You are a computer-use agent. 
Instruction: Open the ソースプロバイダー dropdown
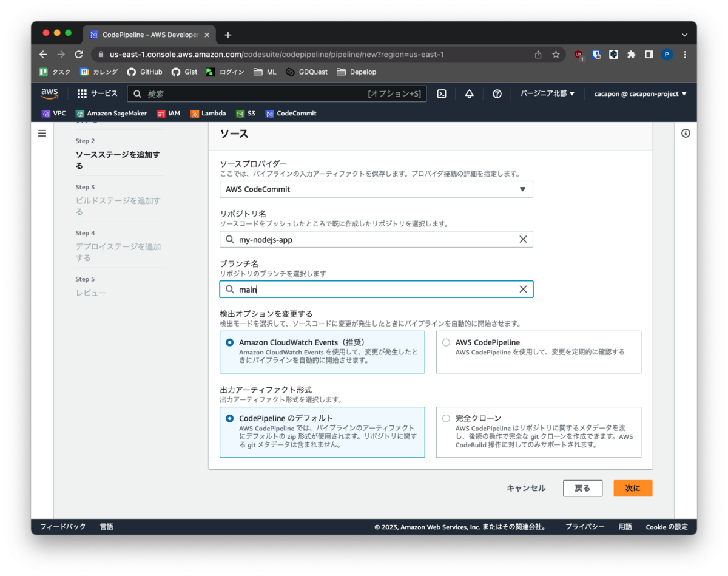point(376,189)
